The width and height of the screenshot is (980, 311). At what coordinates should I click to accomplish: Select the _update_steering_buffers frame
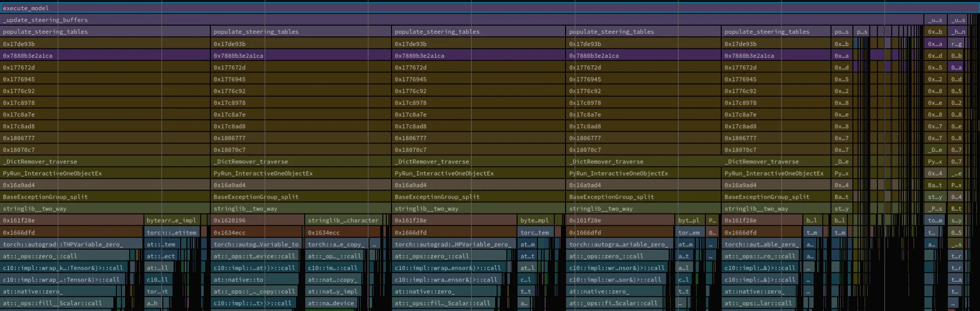point(459,20)
